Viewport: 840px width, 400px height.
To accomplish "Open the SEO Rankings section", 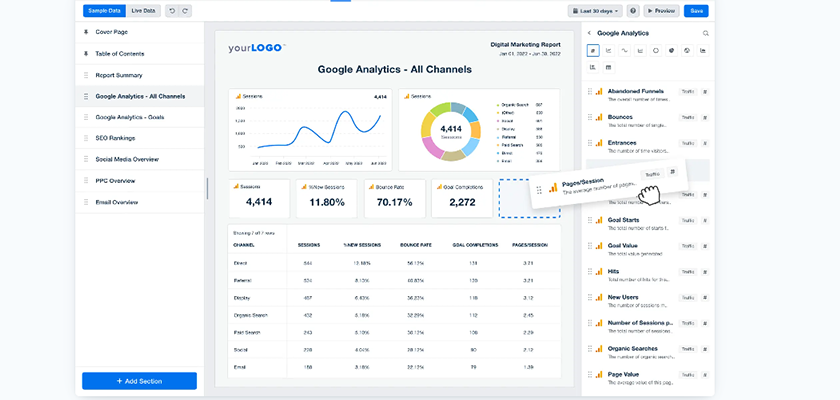I will pos(116,138).
